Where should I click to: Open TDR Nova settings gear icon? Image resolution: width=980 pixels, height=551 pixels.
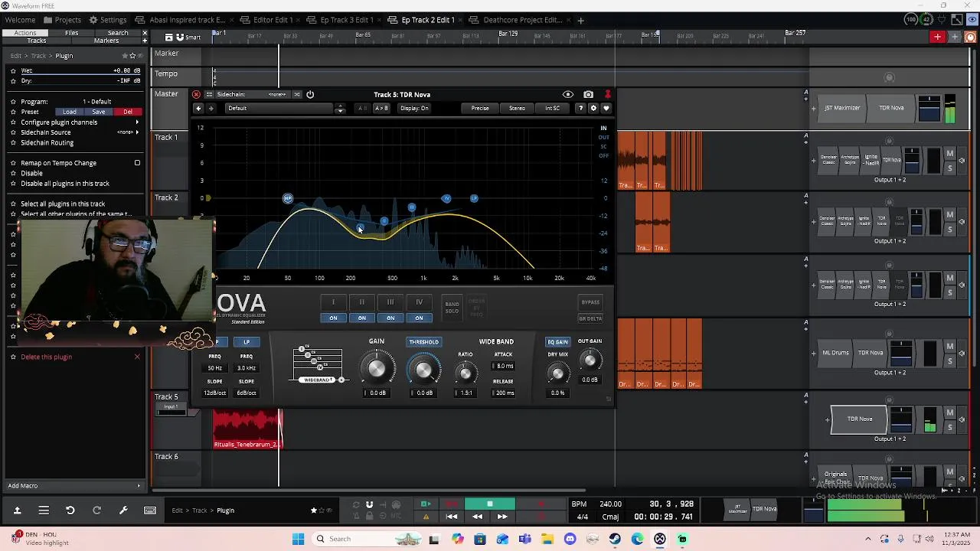[x=593, y=108]
